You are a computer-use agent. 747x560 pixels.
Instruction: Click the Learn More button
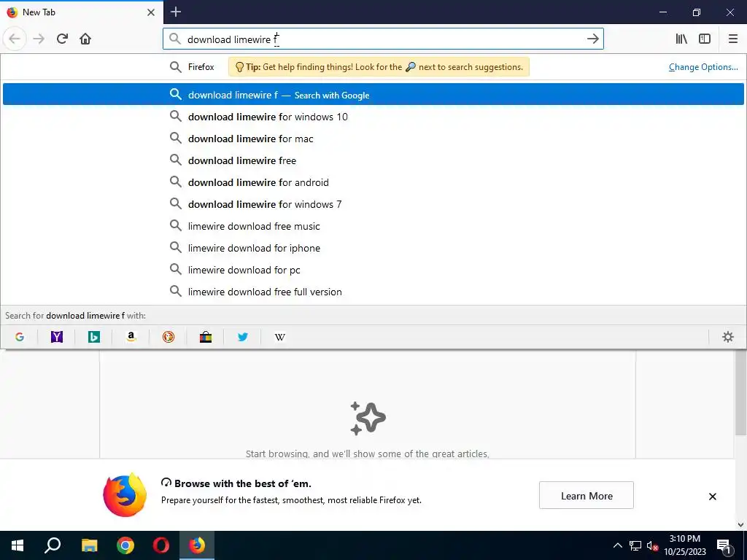pyautogui.click(x=587, y=495)
